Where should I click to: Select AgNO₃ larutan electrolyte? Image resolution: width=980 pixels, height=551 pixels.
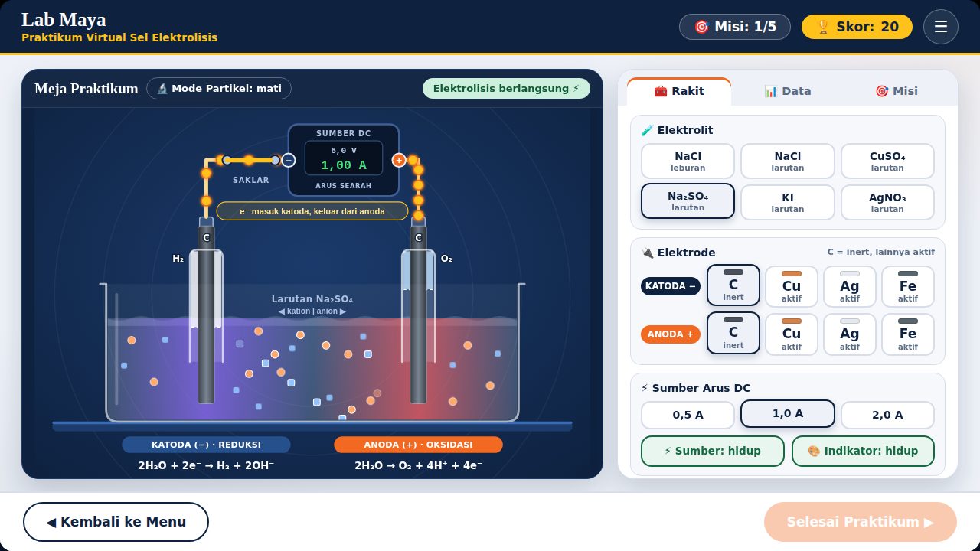click(x=887, y=202)
